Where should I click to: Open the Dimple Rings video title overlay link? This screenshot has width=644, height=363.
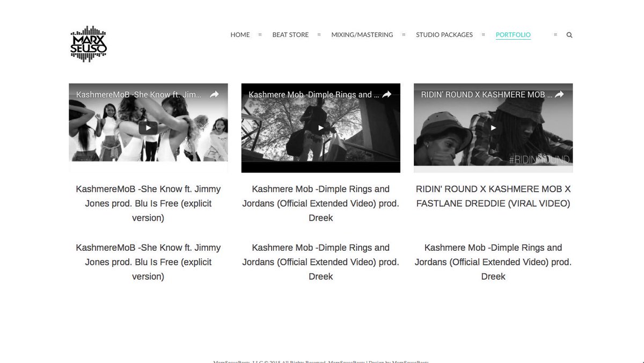tap(313, 95)
